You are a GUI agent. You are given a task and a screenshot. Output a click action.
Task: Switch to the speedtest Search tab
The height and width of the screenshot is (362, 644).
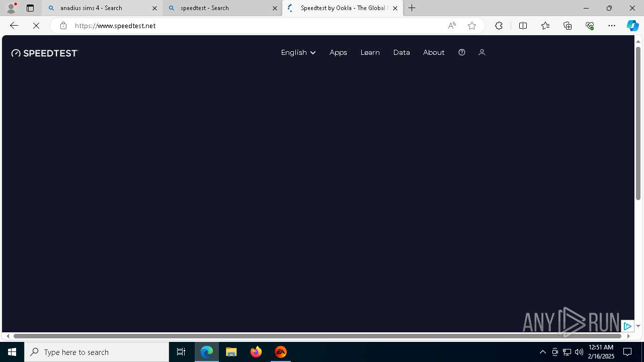point(222,8)
